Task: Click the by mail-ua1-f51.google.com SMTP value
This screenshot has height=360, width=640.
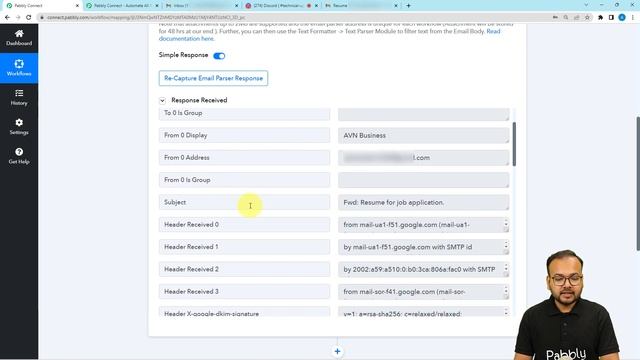Action: (x=423, y=247)
